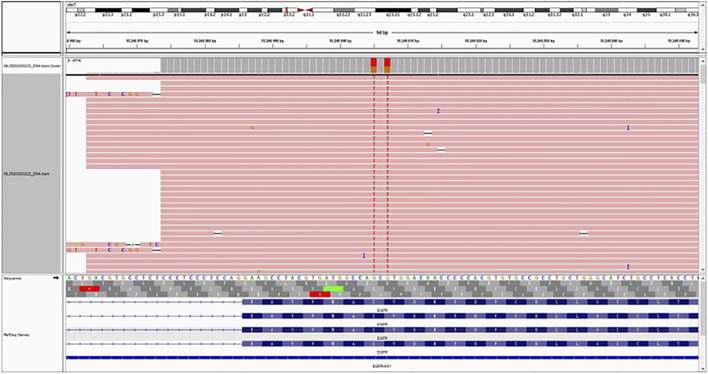Select the RefSeq Genes track name
Viewport: 708px width, 374px height.
[x=16, y=335]
